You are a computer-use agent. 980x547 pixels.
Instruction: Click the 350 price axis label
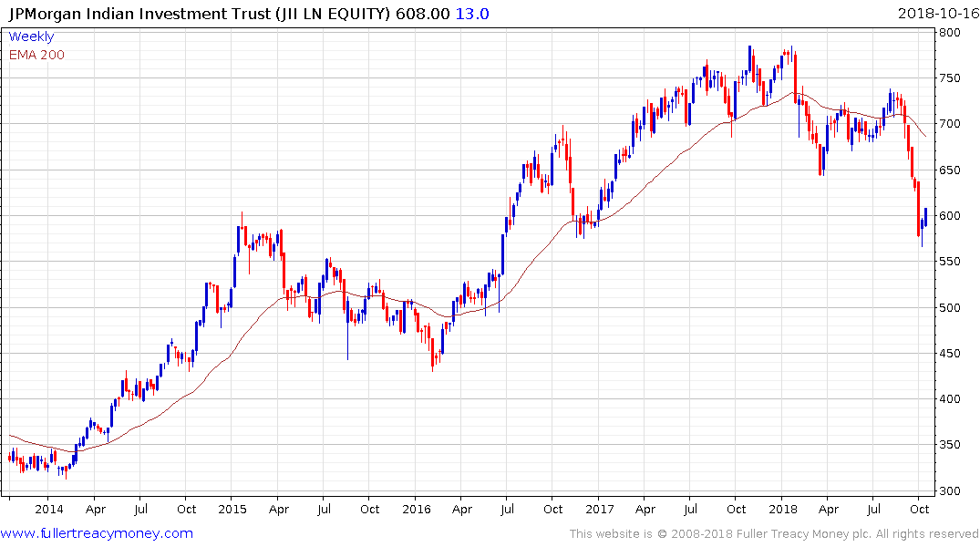pos(950,445)
